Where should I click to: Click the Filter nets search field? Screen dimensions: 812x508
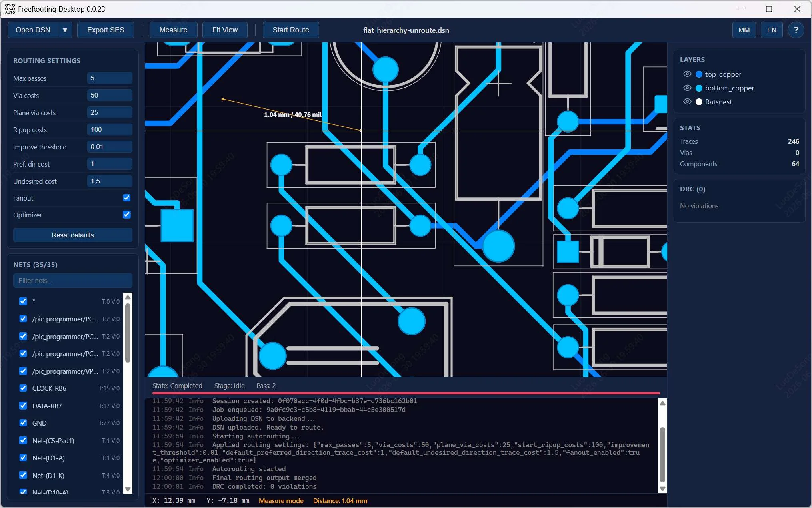coord(73,281)
